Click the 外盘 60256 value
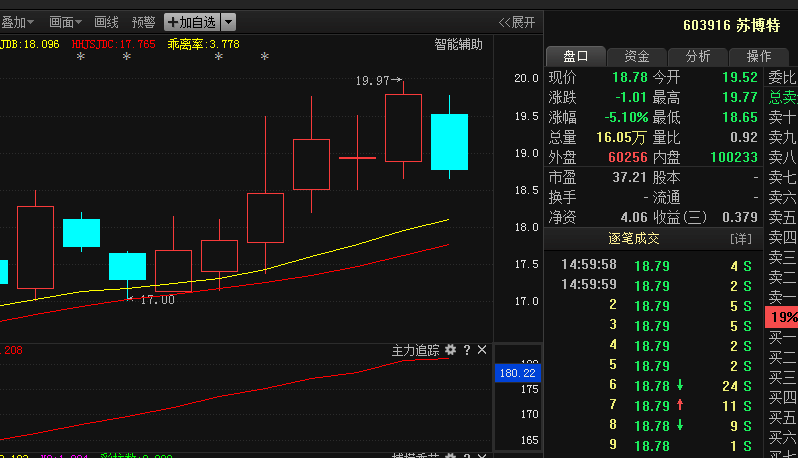798x458 pixels. point(628,157)
